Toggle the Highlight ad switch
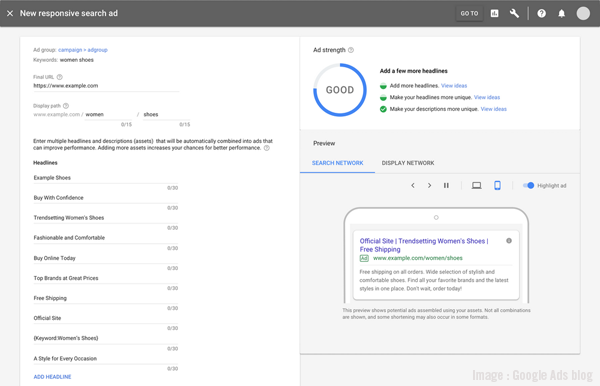The height and width of the screenshot is (386, 600). (x=528, y=186)
